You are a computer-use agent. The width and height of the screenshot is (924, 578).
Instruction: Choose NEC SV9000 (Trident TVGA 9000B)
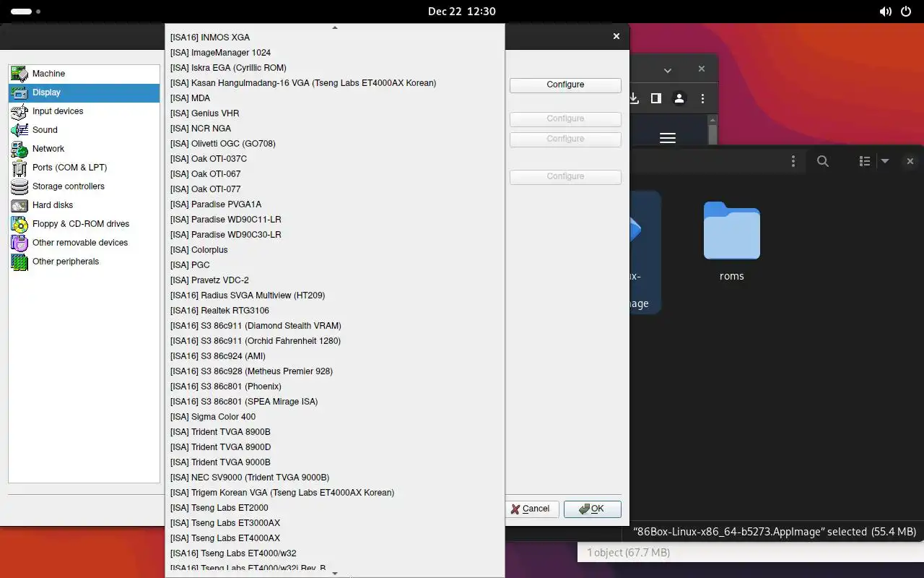pyautogui.click(x=334, y=478)
